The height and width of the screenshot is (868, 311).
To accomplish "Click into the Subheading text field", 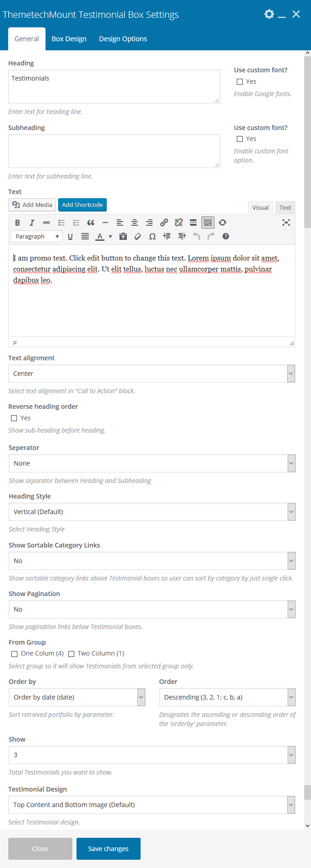I will click(x=114, y=151).
